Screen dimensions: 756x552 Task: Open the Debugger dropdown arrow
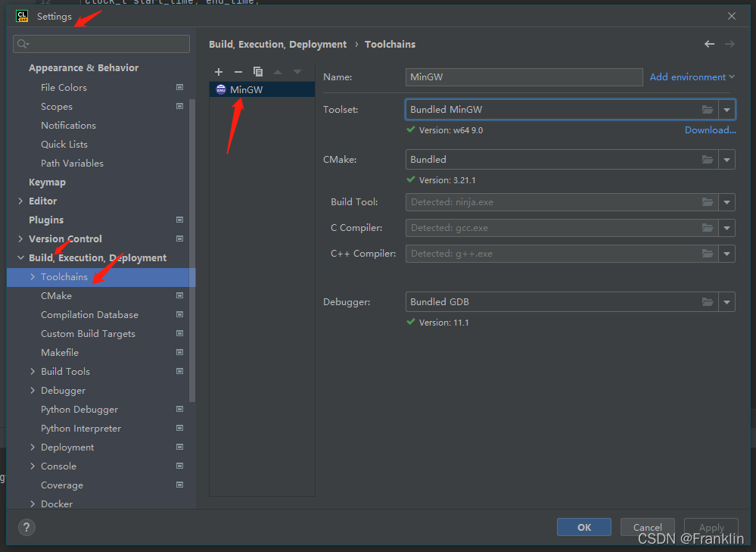(726, 301)
